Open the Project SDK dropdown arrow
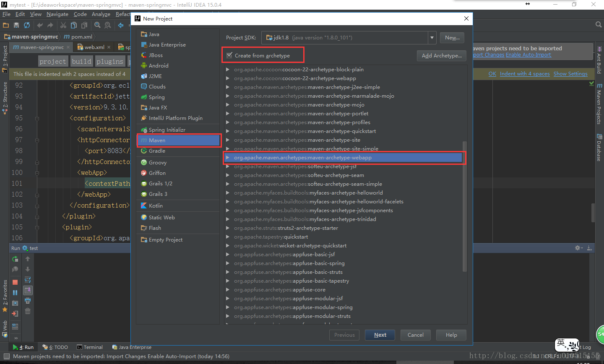Image resolution: width=604 pixels, height=364 pixels. [432, 38]
